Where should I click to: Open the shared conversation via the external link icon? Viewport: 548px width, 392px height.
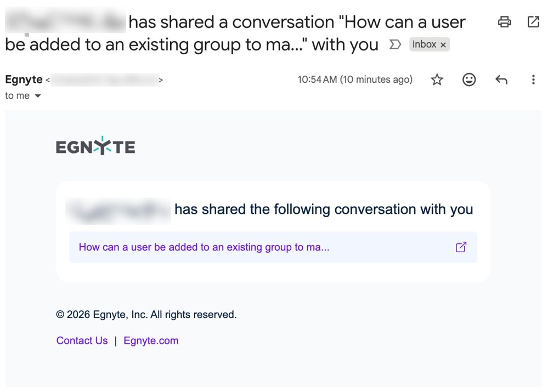pos(460,247)
